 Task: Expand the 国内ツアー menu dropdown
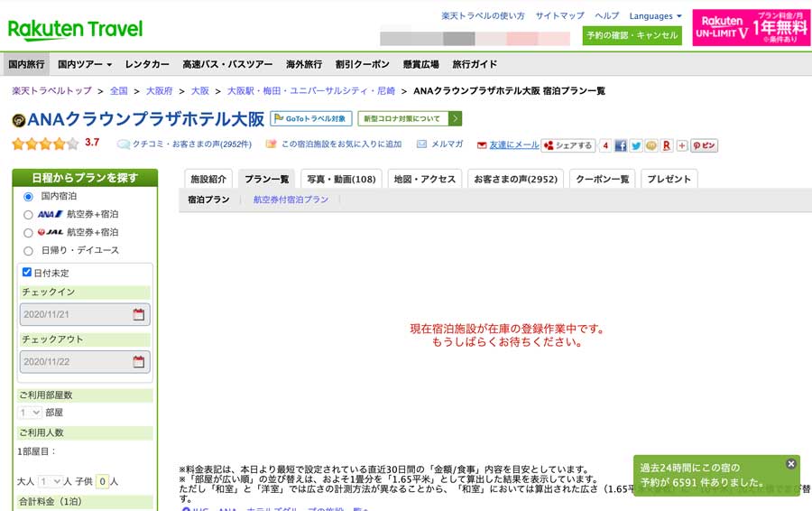tap(85, 64)
